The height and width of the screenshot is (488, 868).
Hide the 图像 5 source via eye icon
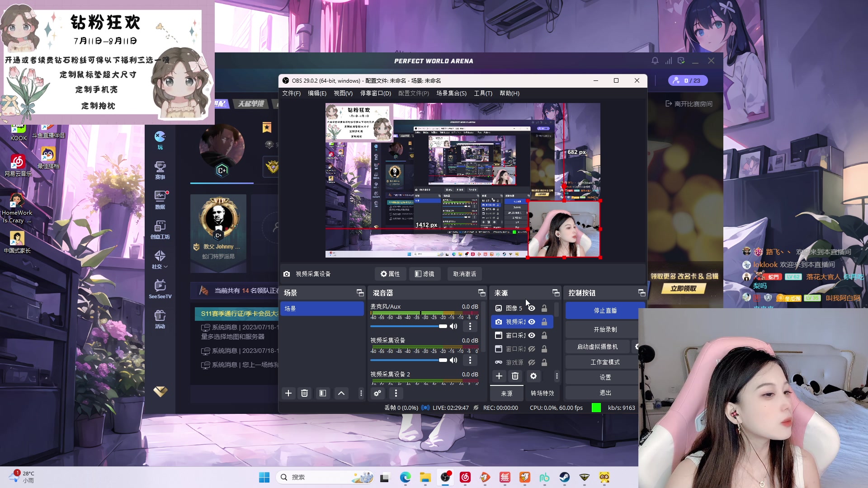(532, 308)
